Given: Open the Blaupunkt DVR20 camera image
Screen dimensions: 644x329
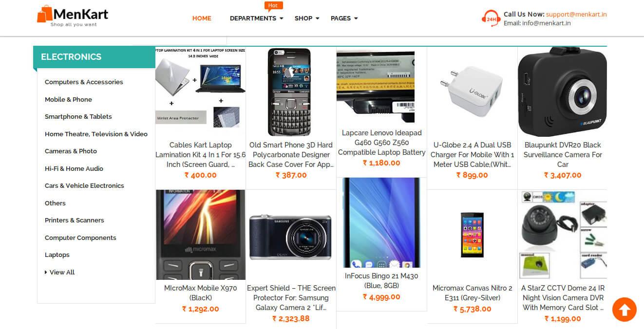Looking at the screenshot, I should [x=563, y=91].
